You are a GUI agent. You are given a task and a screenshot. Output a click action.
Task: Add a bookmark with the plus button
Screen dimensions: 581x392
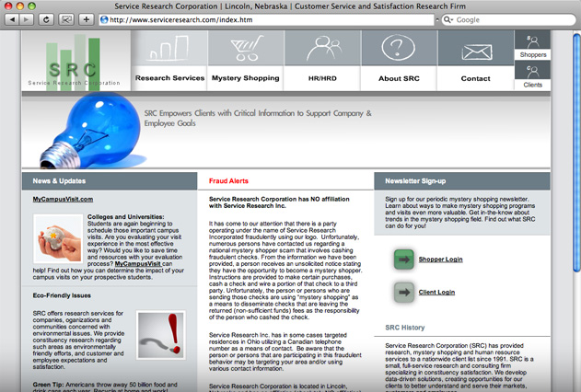tap(87, 19)
